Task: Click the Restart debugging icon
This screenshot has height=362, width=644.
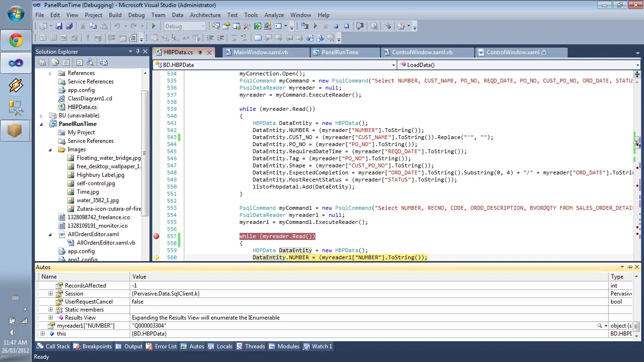Action: (347, 26)
